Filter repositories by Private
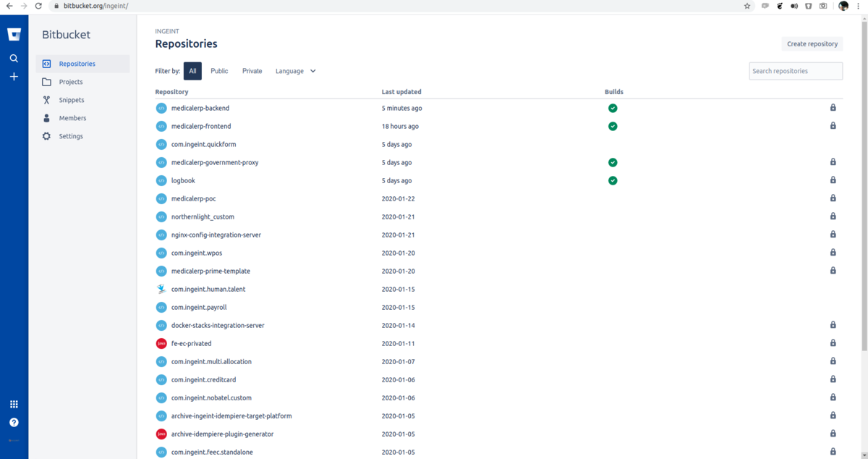Viewport: 868px width, 459px height. [x=252, y=71]
